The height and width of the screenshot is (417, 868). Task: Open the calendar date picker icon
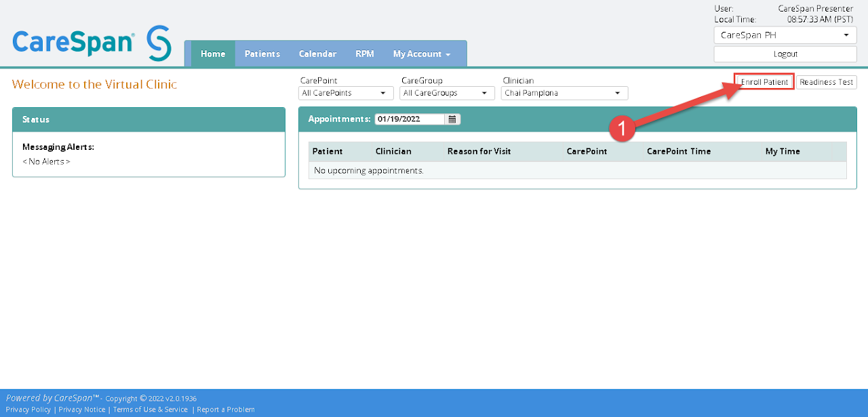tap(453, 119)
